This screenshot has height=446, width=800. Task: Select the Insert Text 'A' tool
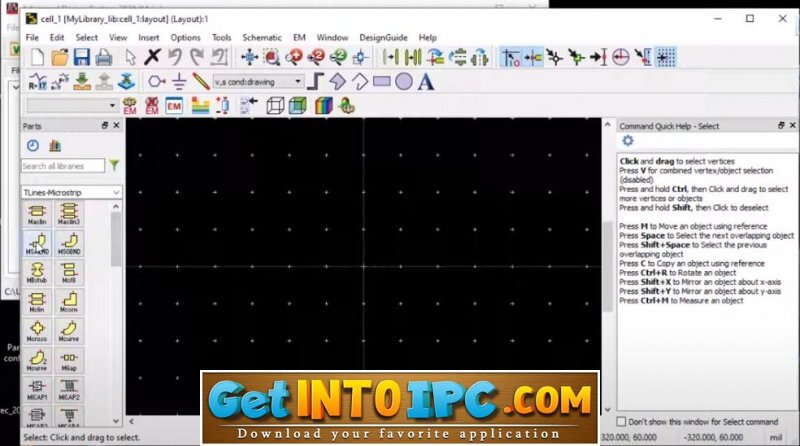[426, 82]
